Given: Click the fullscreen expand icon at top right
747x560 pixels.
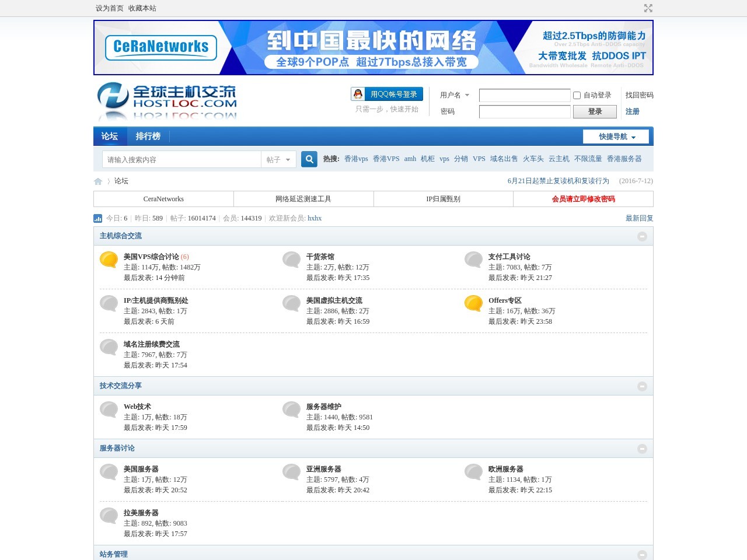Looking at the screenshot, I should (648, 8).
